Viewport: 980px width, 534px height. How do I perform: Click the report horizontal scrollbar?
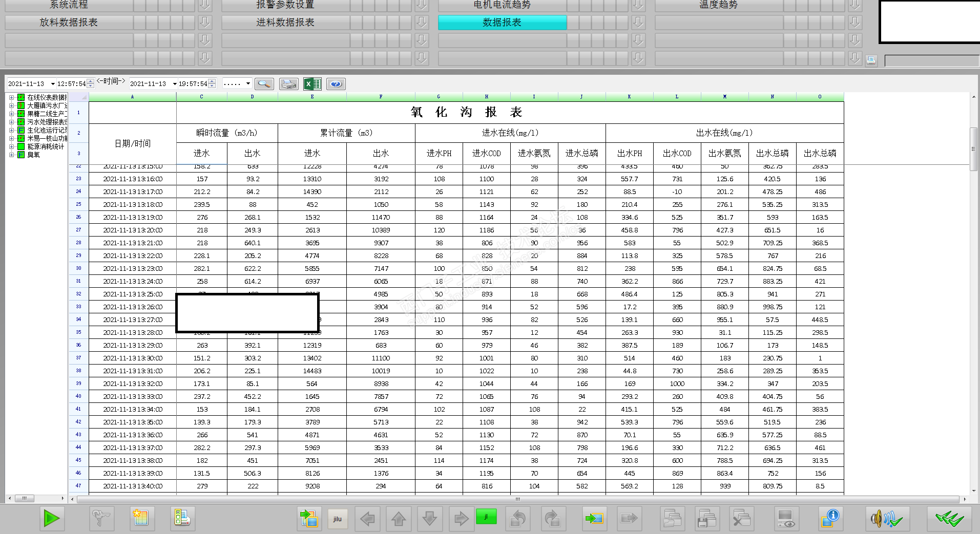518,499
